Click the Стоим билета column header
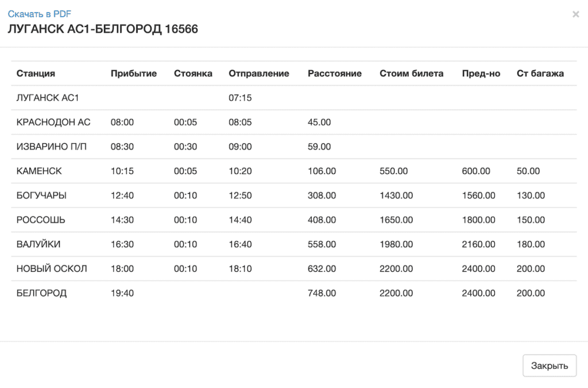Screen dimensions: 588x388 point(411,74)
